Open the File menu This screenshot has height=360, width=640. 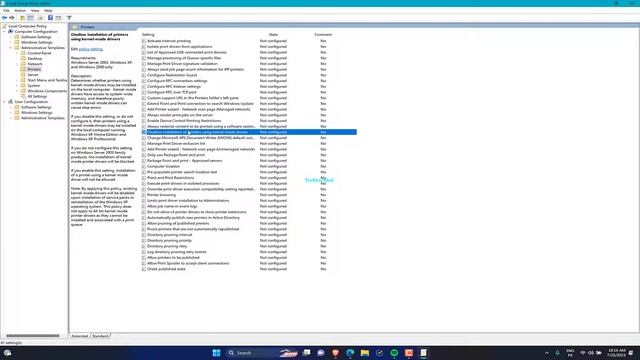pos(6,11)
